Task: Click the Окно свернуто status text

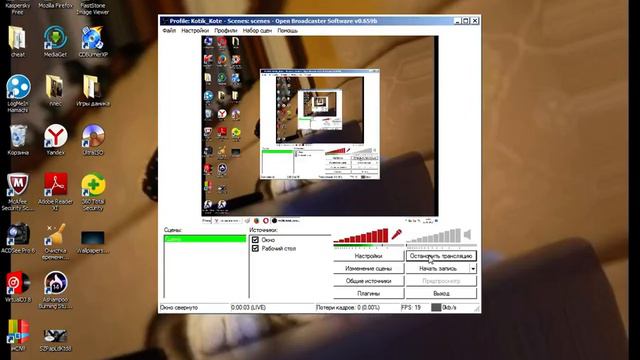Action: 179,307
